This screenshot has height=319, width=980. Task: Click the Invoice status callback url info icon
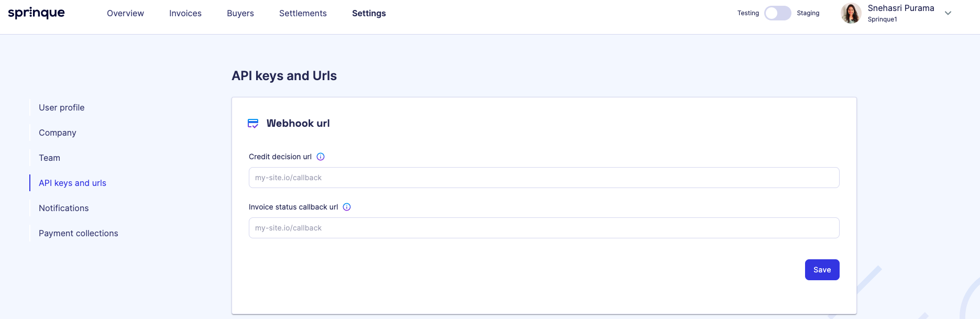pos(347,207)
